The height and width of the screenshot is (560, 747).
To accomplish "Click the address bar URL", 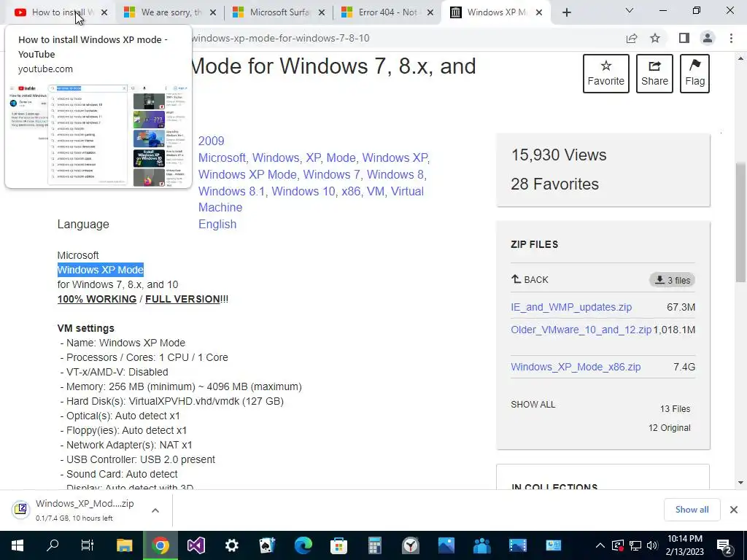I will pyautogui.click(x=281, y=38).
